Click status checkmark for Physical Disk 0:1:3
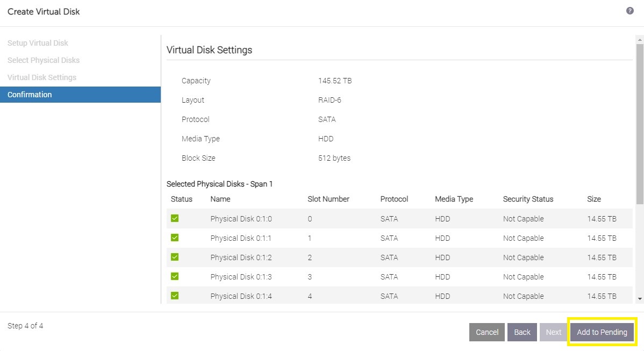644x351 pixels. (175, 276)
